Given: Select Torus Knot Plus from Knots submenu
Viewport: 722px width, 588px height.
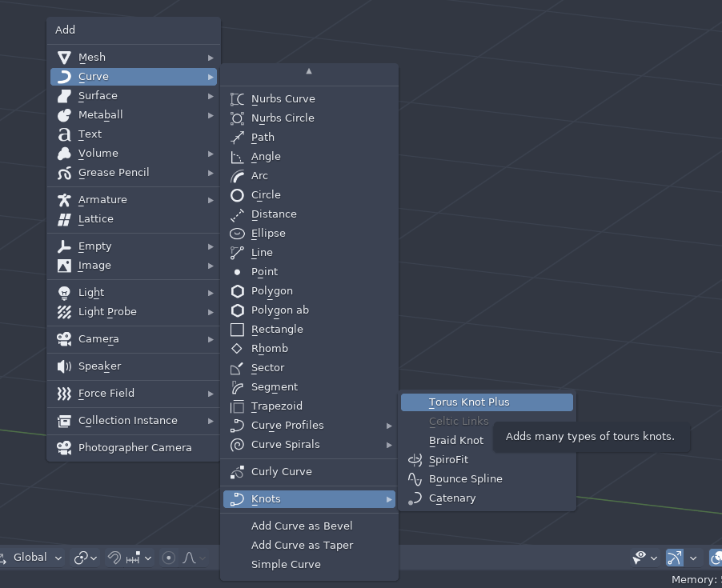Looking at the screenshot, I should 468,402.
